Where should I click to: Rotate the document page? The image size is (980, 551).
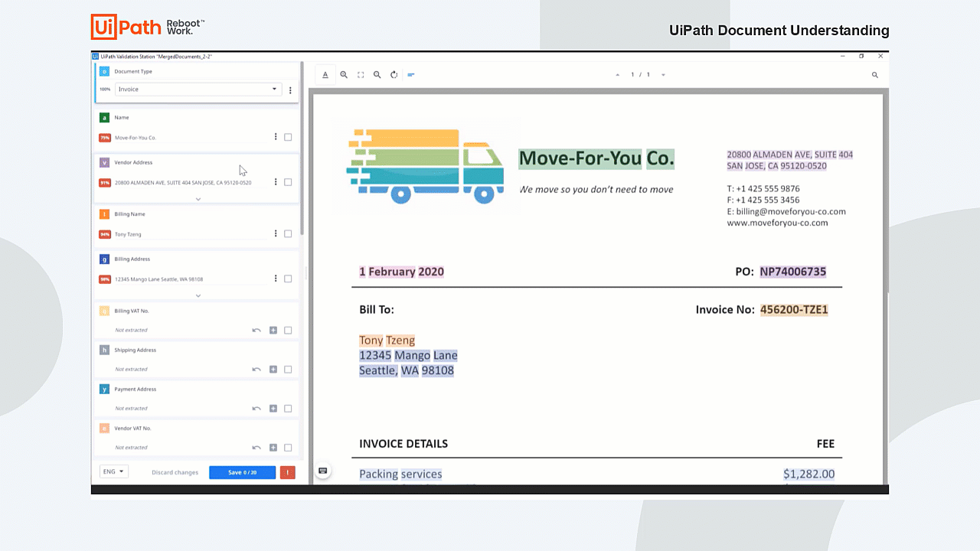click(x=394, y=75)
